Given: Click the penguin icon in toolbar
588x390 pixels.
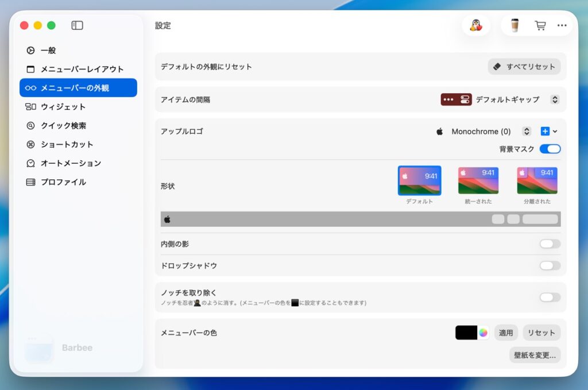Looking at the screenshot, I should click(x=475, y=25).
